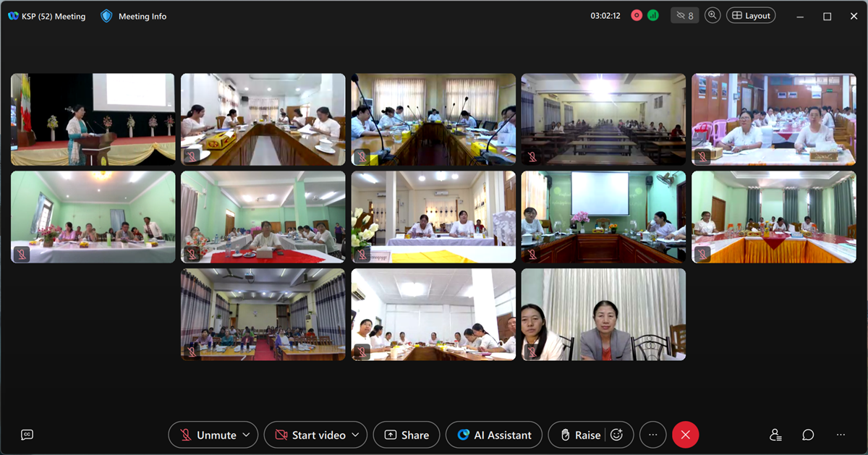Check the green network quality indicator
Image resolution: width=868 pixels, height=455 pixels.
click(653, 15)
